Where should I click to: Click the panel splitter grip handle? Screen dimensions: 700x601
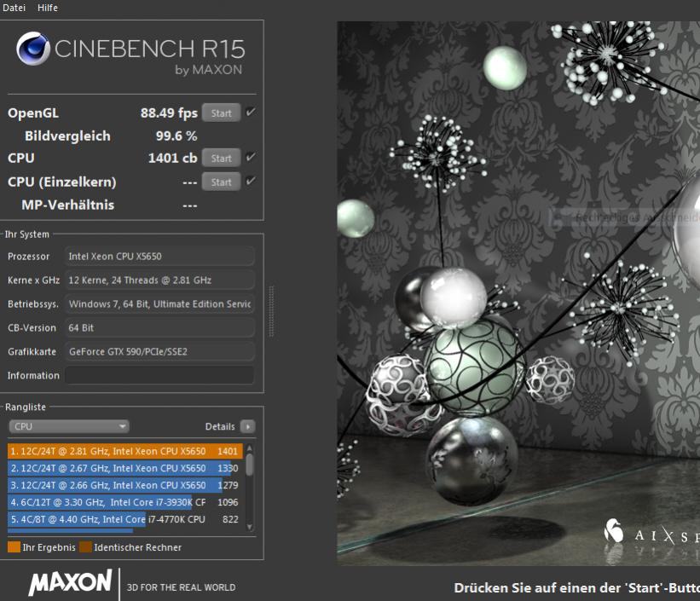tap(271, 311)
